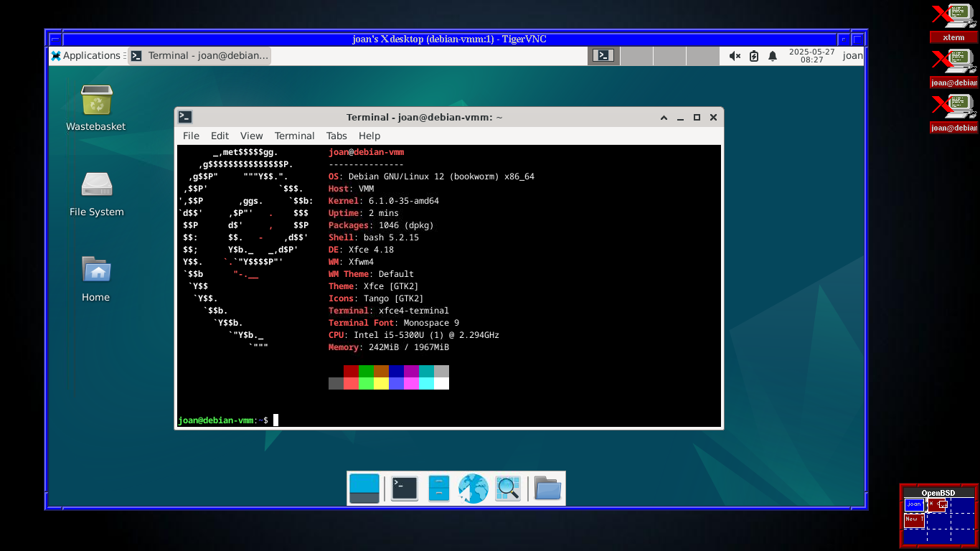Click the 'Icons: Tango [GTK2]' line
This screenshot has width=980, height=551.
point(376,298)
